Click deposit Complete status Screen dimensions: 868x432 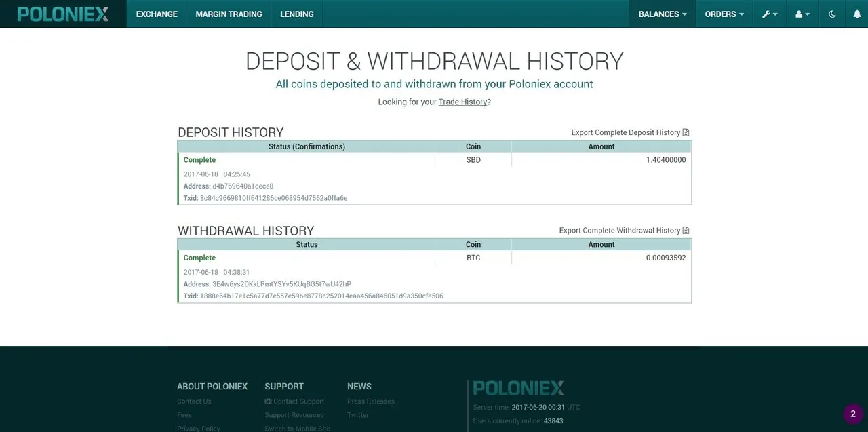point(199,160)
